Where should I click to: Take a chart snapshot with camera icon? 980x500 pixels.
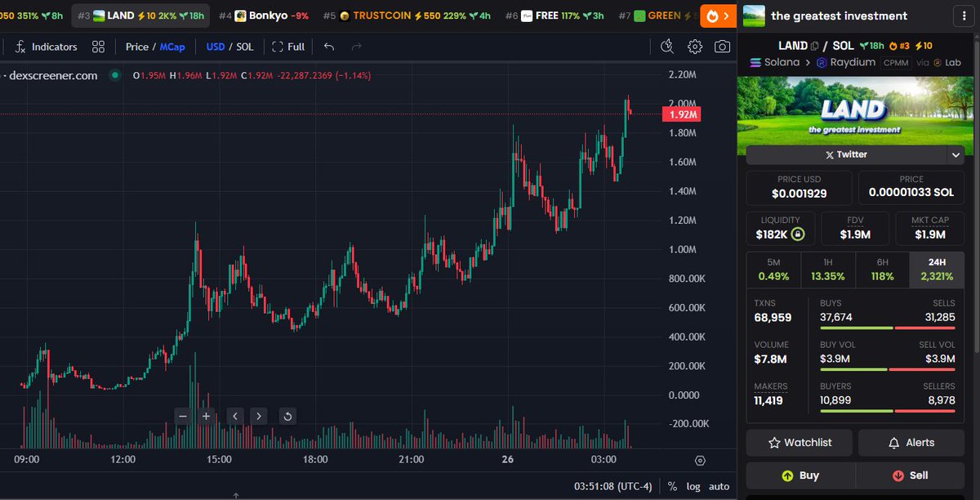722,47
